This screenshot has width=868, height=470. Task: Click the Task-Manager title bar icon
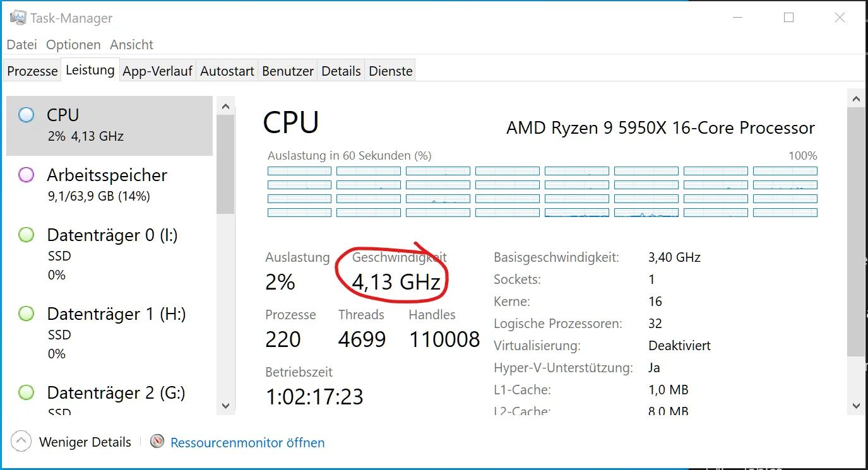(18, 18)
